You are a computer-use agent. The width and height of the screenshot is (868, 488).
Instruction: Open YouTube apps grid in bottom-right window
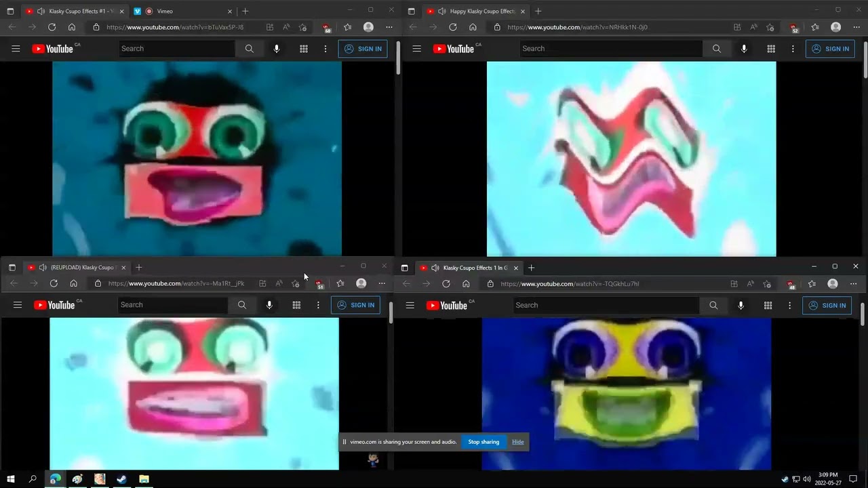tap(768, 306)
